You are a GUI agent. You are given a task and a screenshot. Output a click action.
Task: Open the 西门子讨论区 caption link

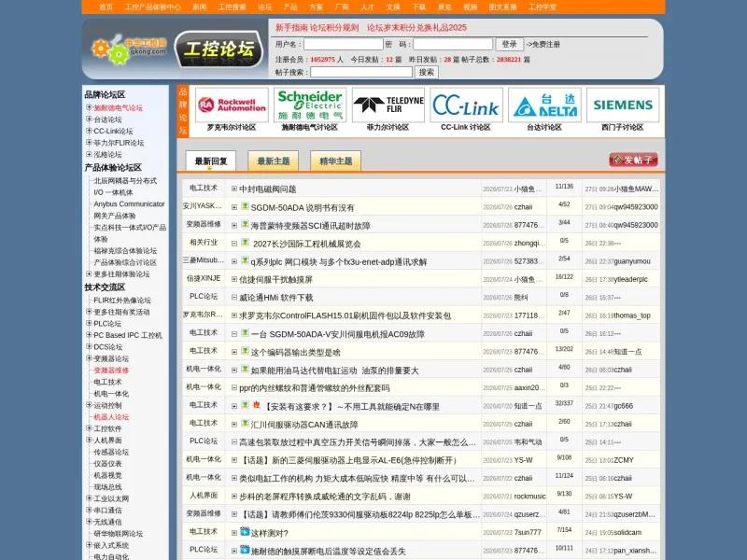(x=623, y=127)
